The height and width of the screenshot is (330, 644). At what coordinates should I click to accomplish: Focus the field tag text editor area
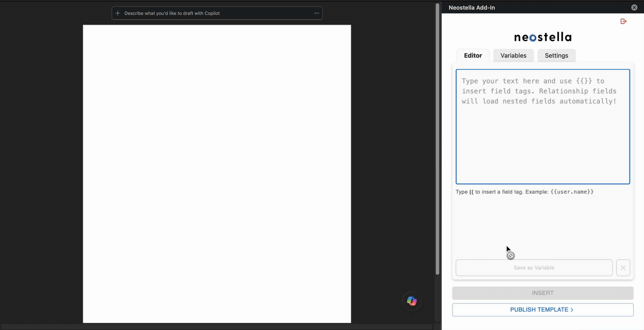pos(543,127)
